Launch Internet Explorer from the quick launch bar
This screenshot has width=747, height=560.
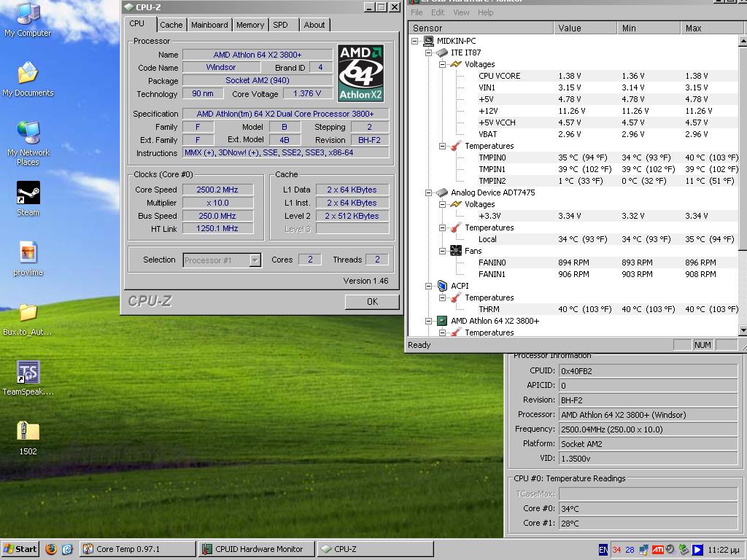[x=67, y=549]
